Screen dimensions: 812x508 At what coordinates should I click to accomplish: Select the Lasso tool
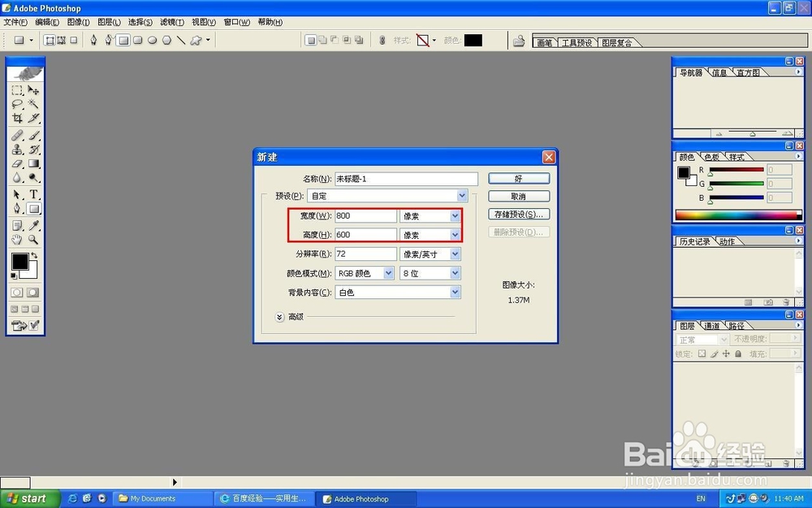[17, 103]
